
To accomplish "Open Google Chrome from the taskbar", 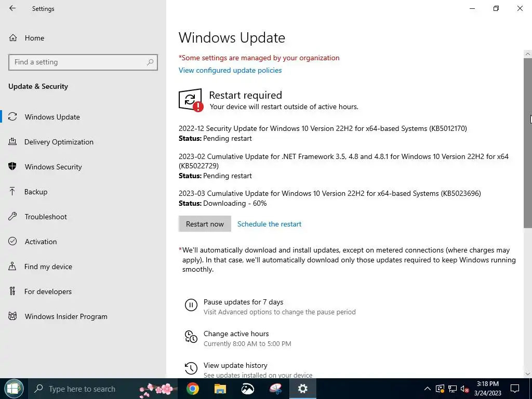I will (193, 389).
